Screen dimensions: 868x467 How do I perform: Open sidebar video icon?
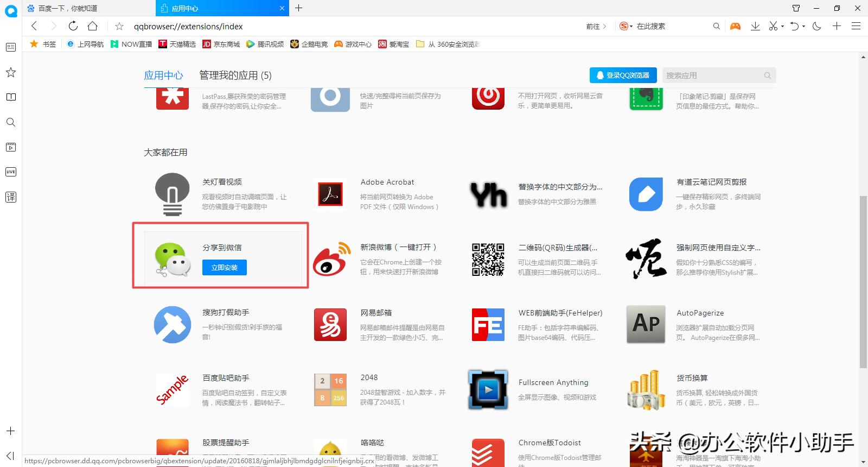[x=10, y=147]
